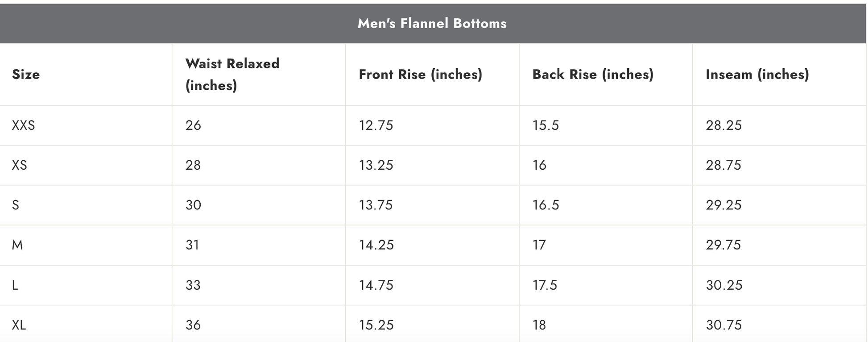Click inseam value 28.25 for XXS

(723, 125)
